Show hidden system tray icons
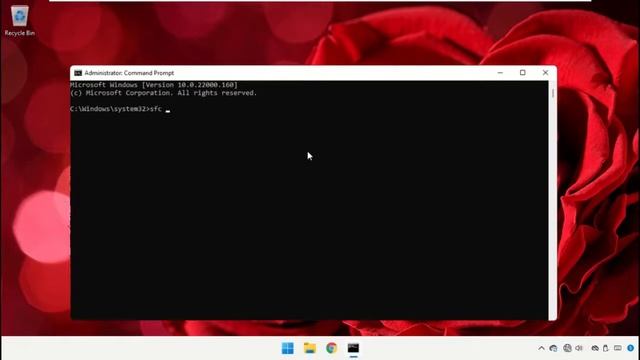The image size is (640, 360). [541, 348]
